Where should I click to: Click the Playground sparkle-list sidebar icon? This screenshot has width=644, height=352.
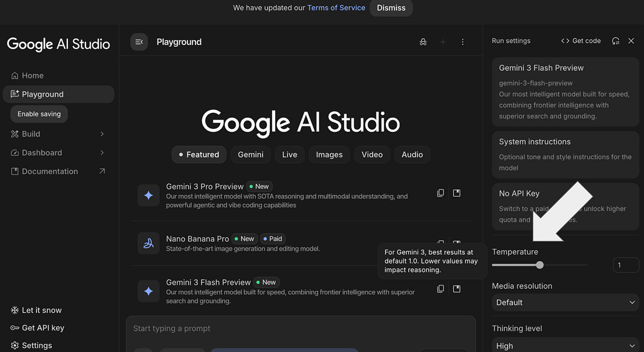(15, 94)
